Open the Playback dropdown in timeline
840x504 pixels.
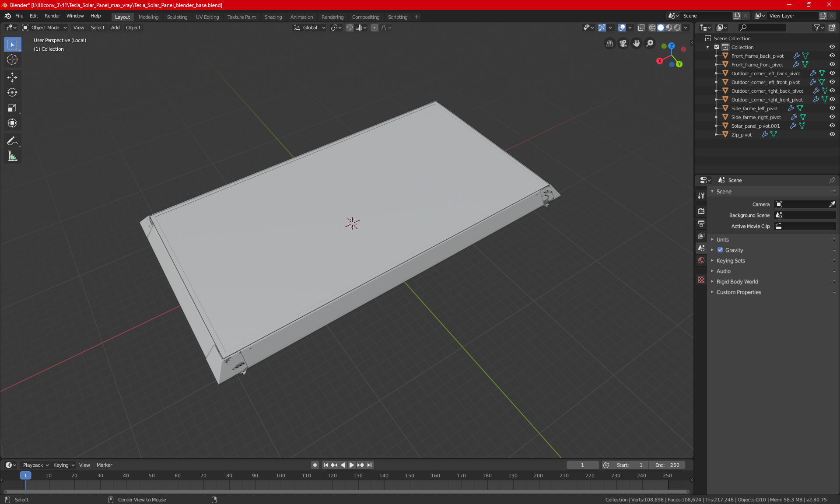point(35,465)
